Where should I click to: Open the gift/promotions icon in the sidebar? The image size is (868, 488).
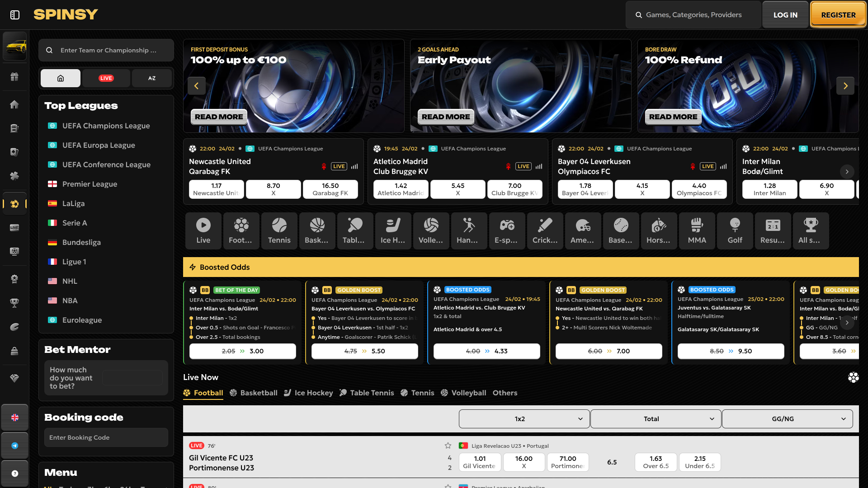[x=15, y=77]
